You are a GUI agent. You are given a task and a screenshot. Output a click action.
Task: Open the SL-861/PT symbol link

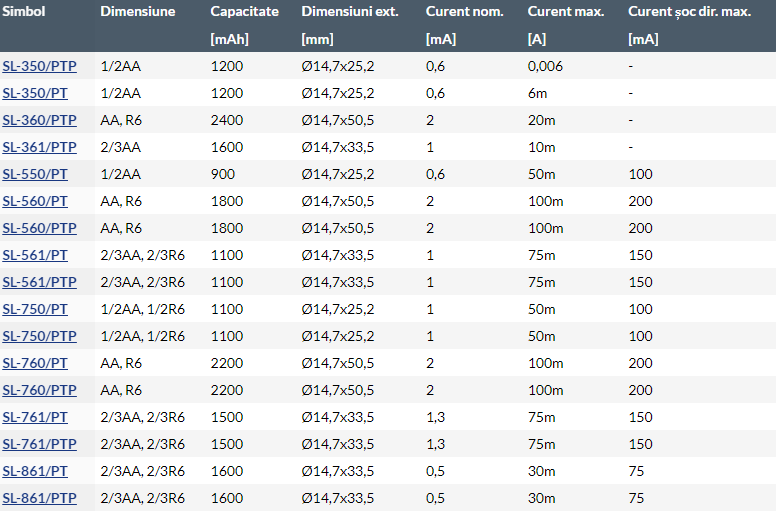35,471
